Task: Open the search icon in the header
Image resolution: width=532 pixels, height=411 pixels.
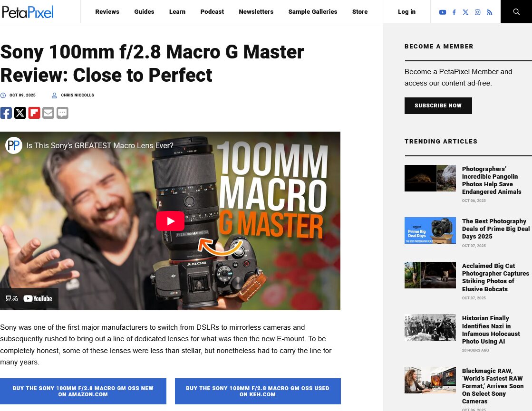Action: pyautogui.click(x=516, y=11)
